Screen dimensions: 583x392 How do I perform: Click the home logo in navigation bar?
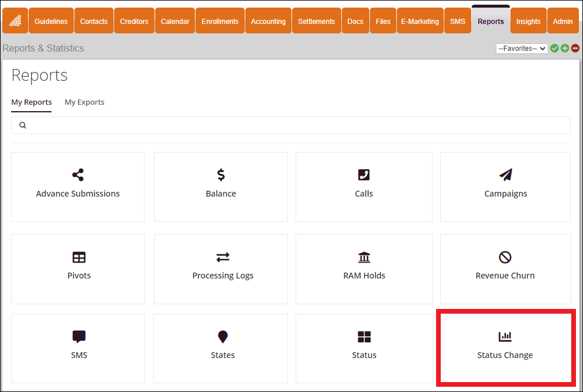(x=15, y=22)
